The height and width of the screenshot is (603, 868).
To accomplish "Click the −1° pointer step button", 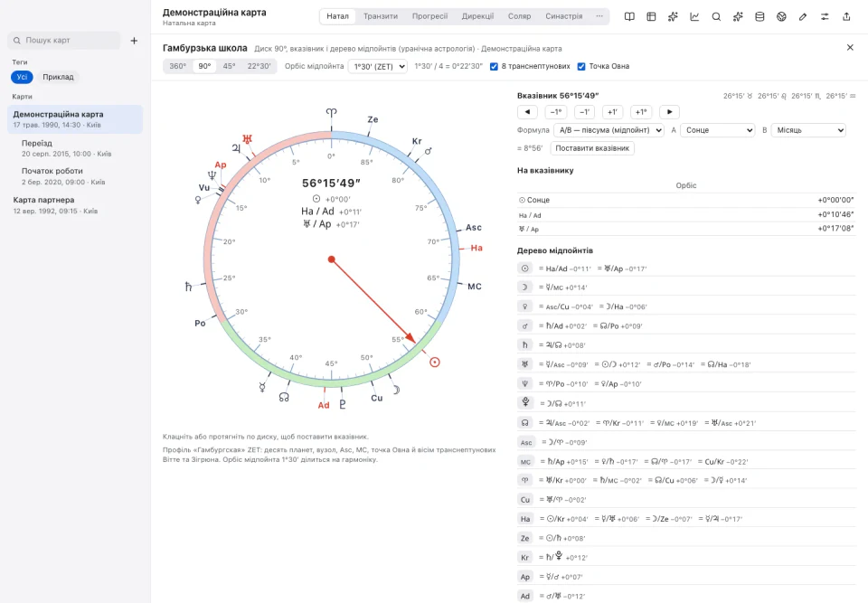I will click(555, 112).
